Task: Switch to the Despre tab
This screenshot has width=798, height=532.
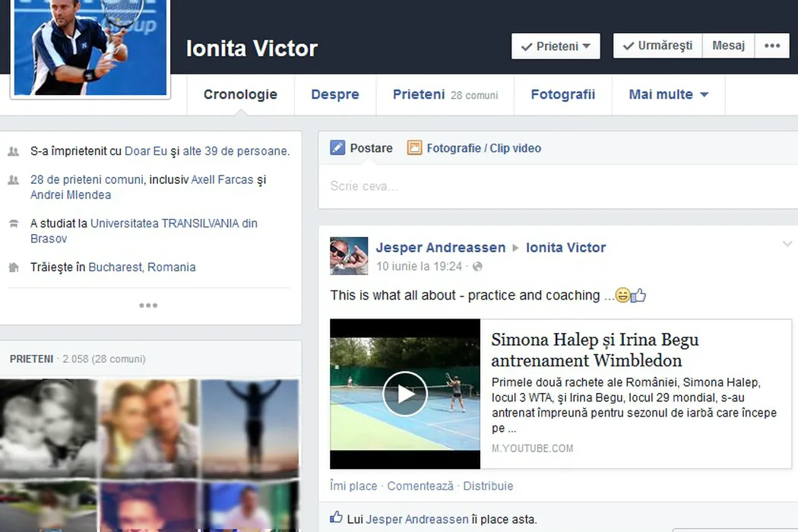Action: [334, 95]
